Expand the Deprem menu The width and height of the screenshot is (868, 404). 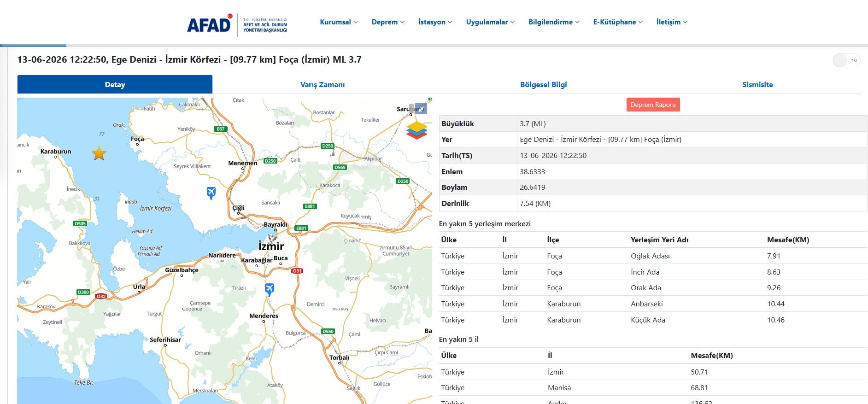click(388, 22)
